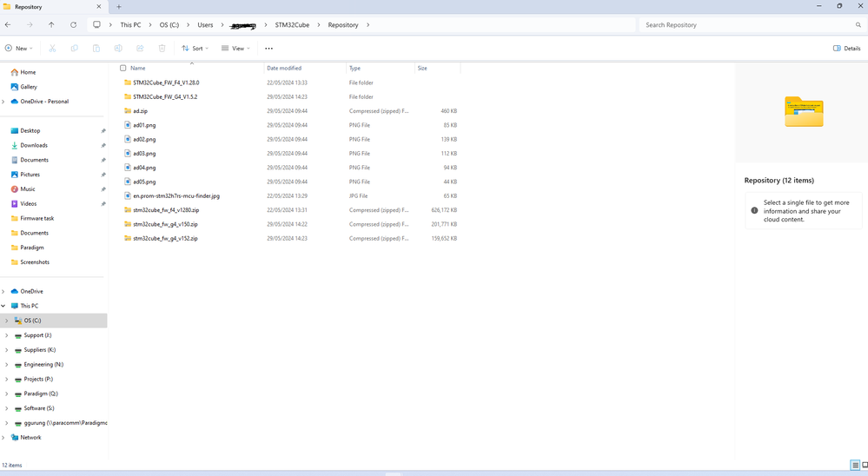868x476 pixels.
Task: Switch to large thumbnails view icon
Action: pyautogui.click(x=865, y=465)
